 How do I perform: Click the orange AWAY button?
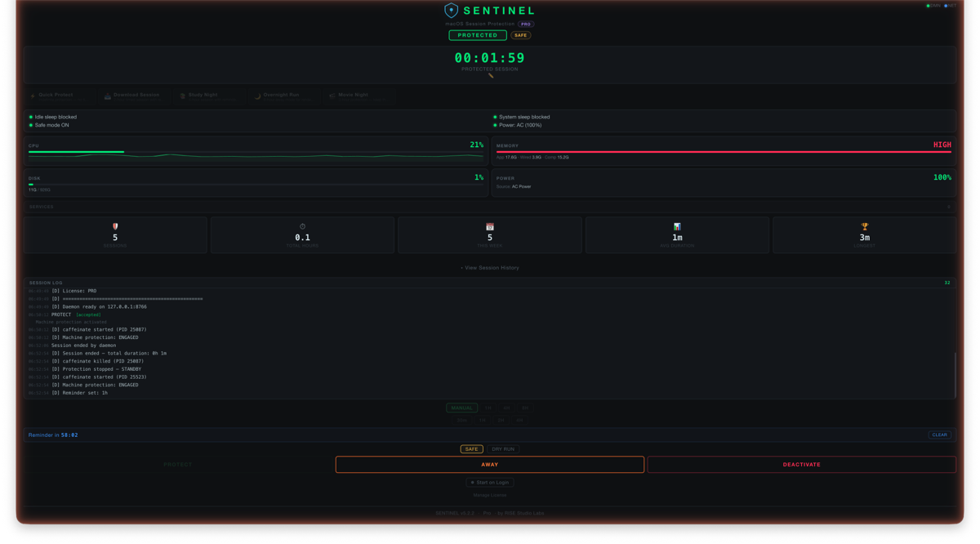point(490,465)
